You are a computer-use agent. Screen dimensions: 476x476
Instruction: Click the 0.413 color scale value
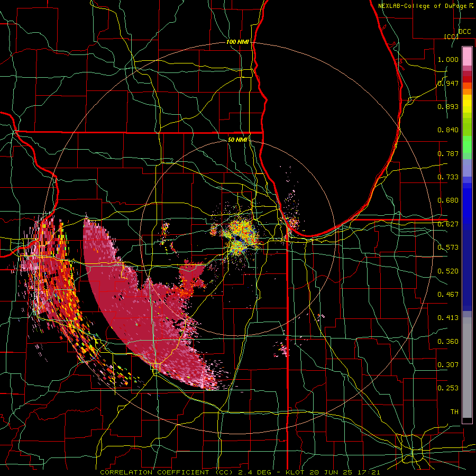click(x=448, y=318)
